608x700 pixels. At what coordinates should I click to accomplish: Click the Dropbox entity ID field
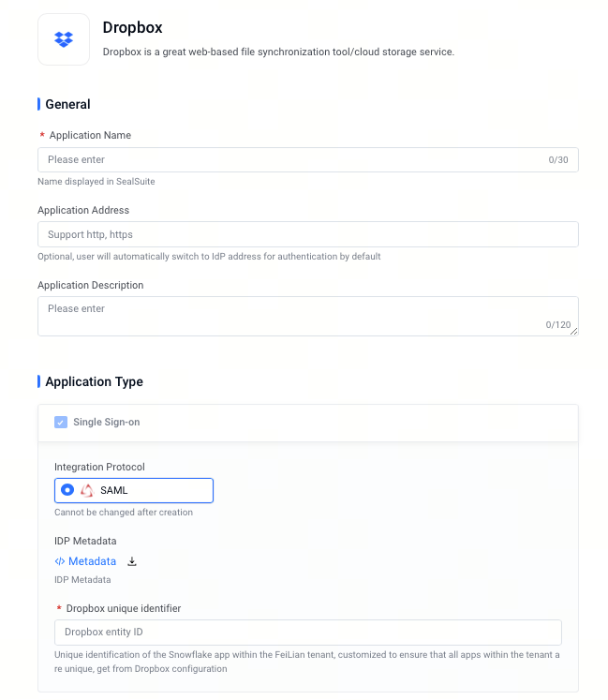(x=308, y=633)
